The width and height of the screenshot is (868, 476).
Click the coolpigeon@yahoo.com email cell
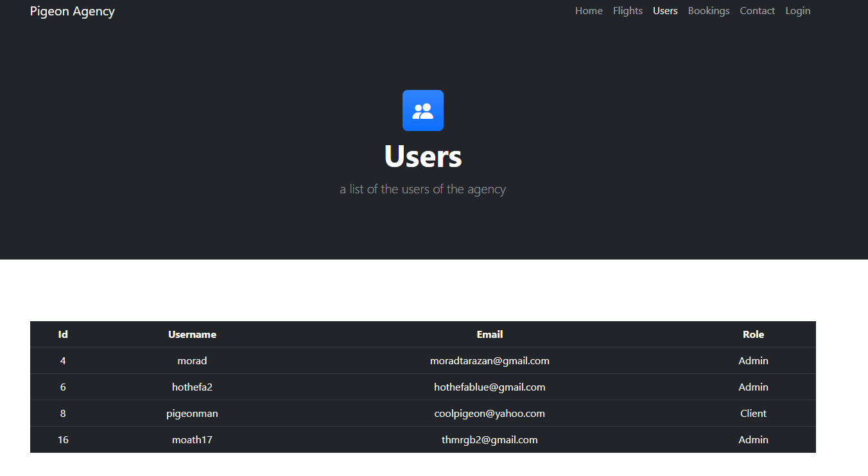coord(489,413)
